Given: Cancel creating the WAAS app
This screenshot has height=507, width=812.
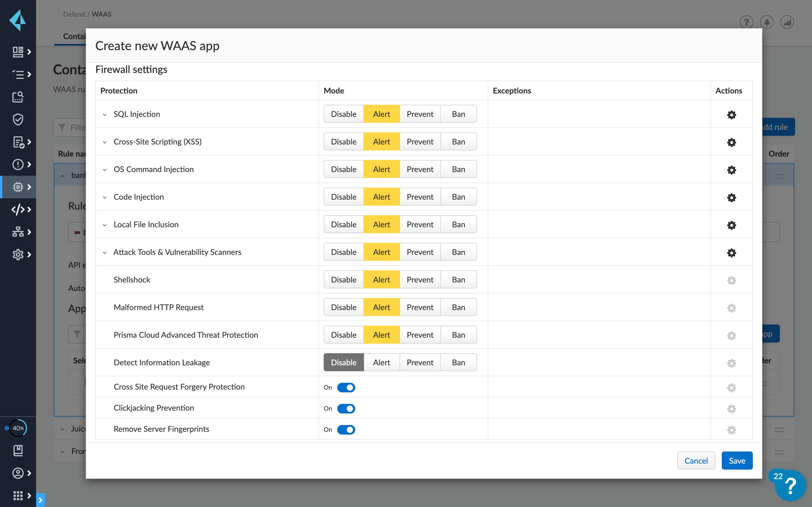Looking at the screenshot, I should click(x=696, y=461).
